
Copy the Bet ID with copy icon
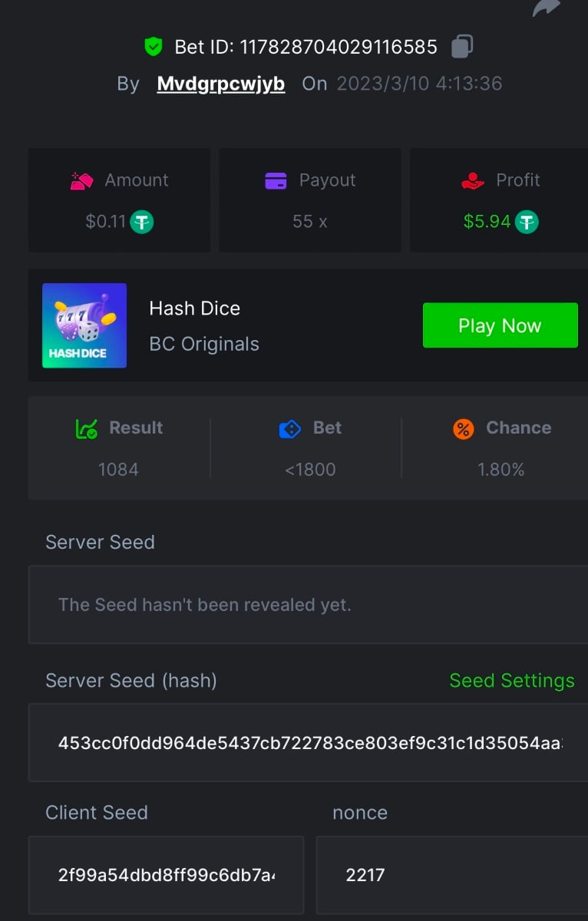click(461, 47)
